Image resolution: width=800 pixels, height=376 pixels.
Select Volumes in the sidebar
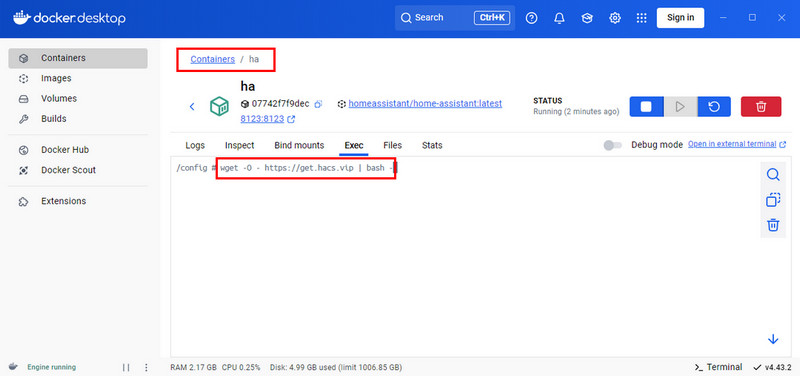[x=78, y=98]
